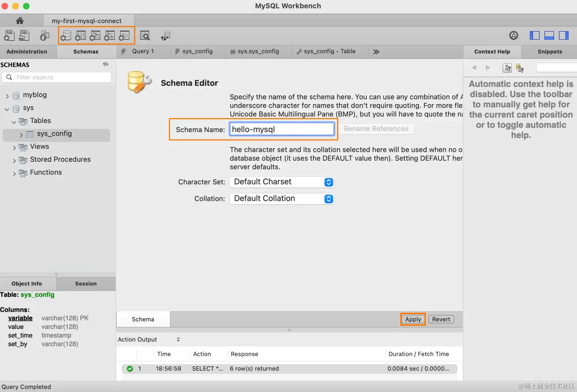The width and height of the screenshot is (577, 392).
Task: Click the Rename References button
Action: point(376,129)
